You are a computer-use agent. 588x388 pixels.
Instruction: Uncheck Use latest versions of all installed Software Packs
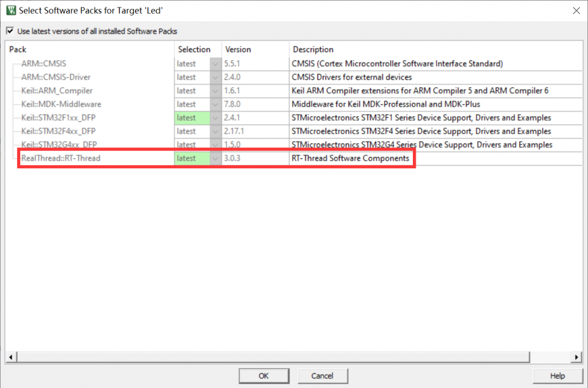10,31
